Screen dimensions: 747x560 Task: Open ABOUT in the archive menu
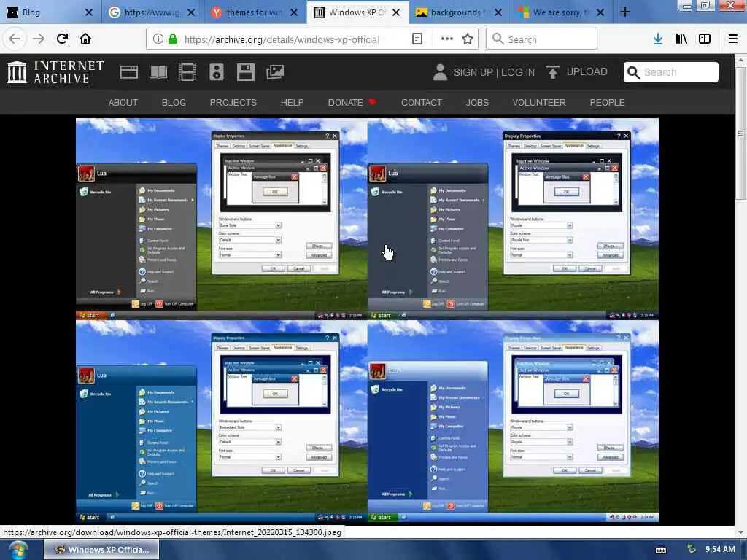(x=123, y=102)
